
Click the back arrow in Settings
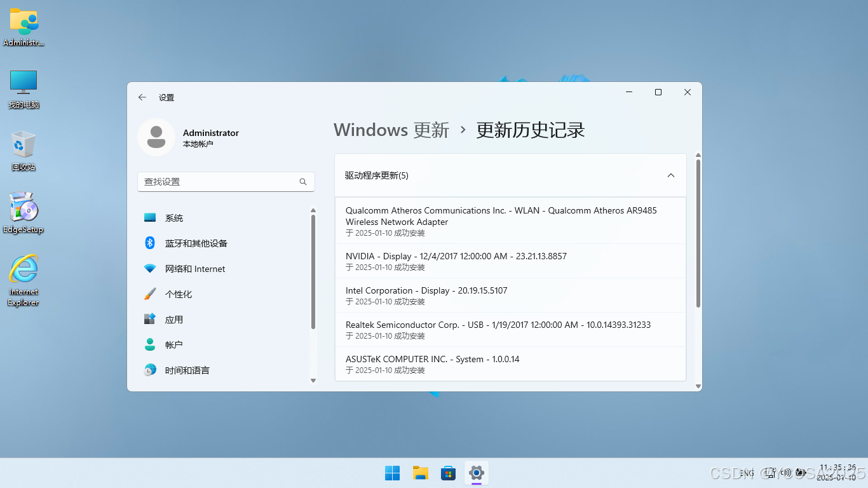(142, 97)
